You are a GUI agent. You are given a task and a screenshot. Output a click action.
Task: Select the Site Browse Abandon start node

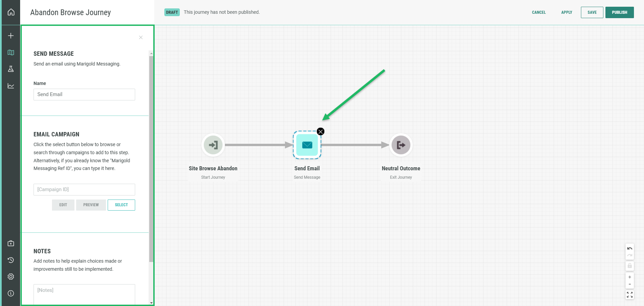(x=213, y=145)
